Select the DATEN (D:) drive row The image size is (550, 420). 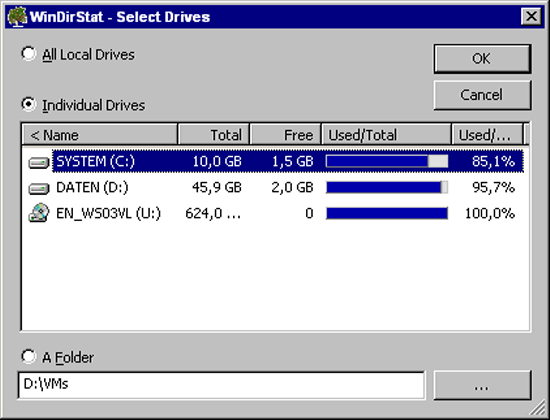pyautogui.click(x=273, y=187)
